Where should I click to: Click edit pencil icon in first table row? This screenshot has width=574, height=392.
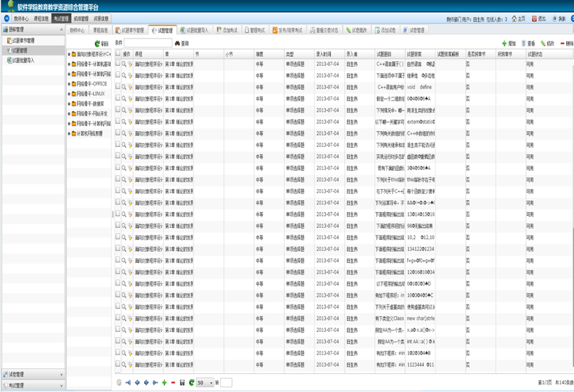(x=130, y=64)
